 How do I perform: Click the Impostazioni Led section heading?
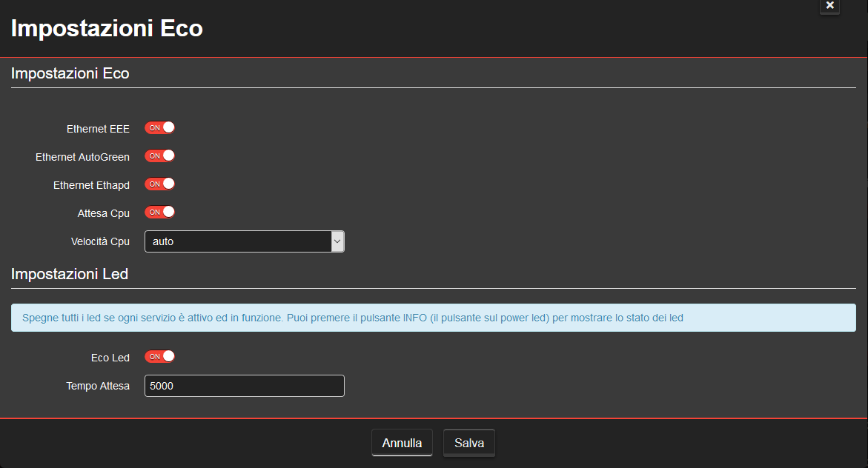point(70,274)
